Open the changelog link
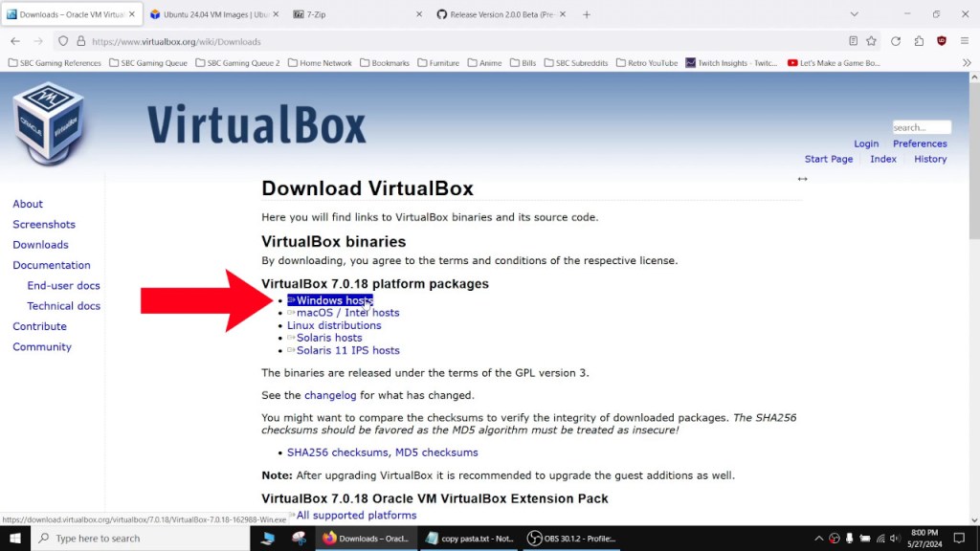 coord(330,394)
